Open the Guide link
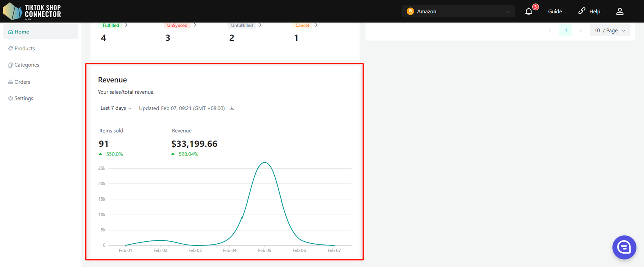 pyautogui.click(x=555, y=11)
